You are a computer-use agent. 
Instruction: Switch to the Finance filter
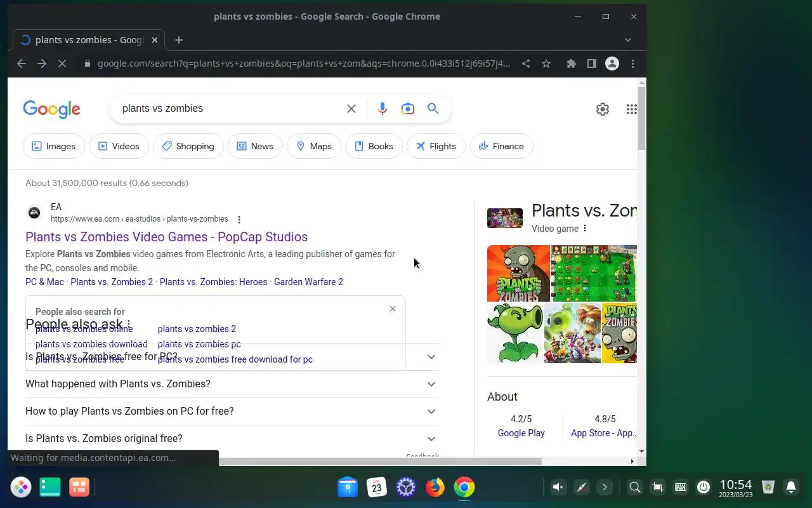click(501, 146)
